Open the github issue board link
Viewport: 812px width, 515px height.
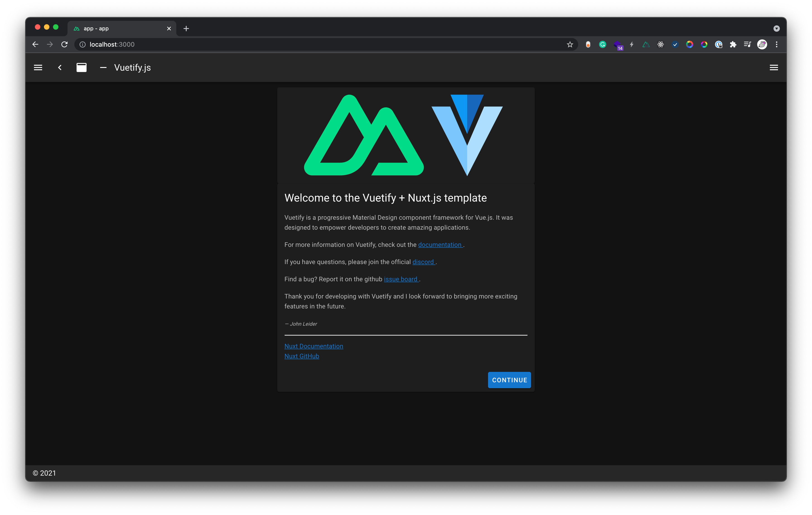[x=401, y=279]
